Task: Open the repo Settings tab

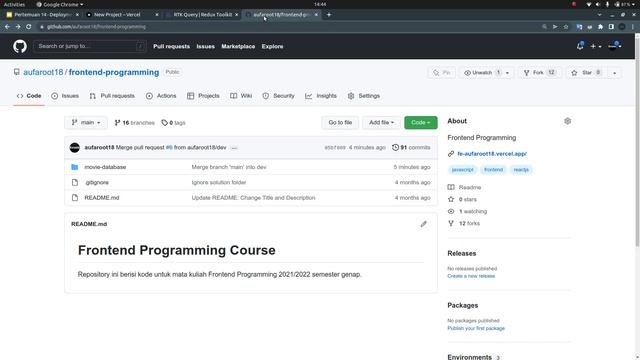Action: click(x=364, y=96)
